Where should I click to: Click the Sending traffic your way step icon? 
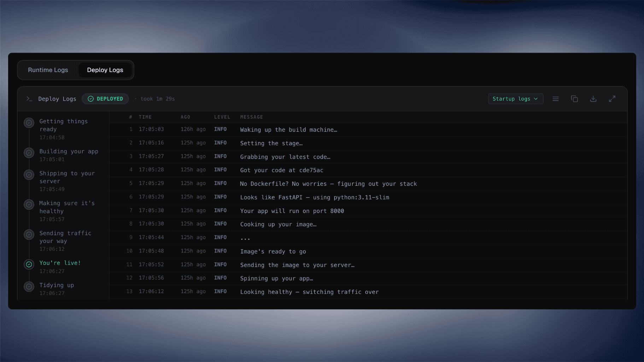coord(29,235)
